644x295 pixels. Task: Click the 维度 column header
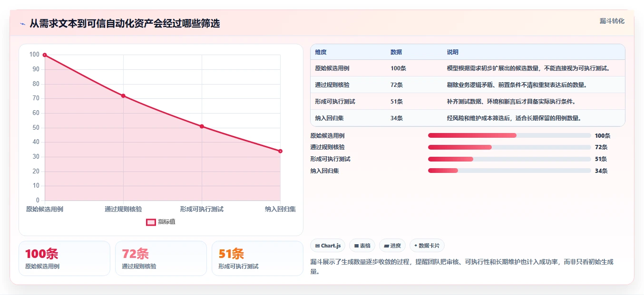(x=321, y=52)
